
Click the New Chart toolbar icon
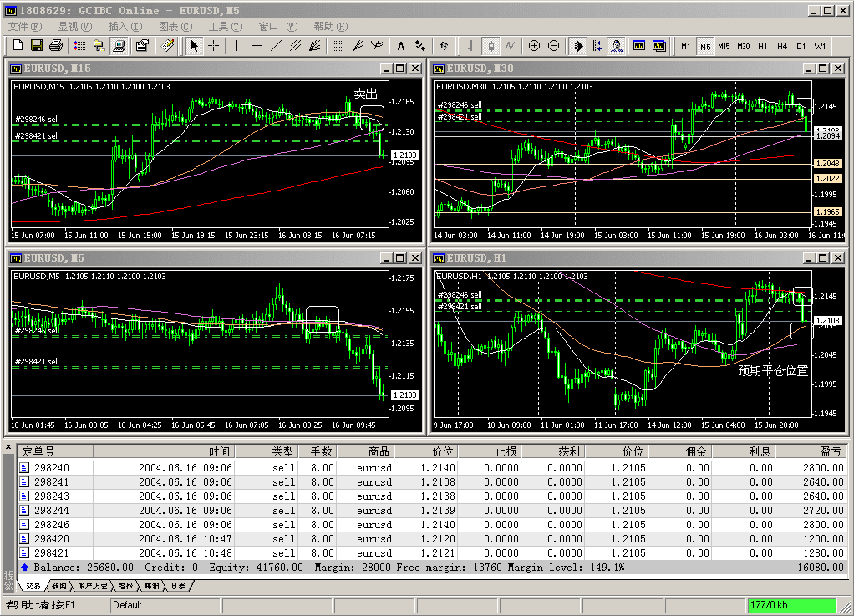(x=17, y=45)
